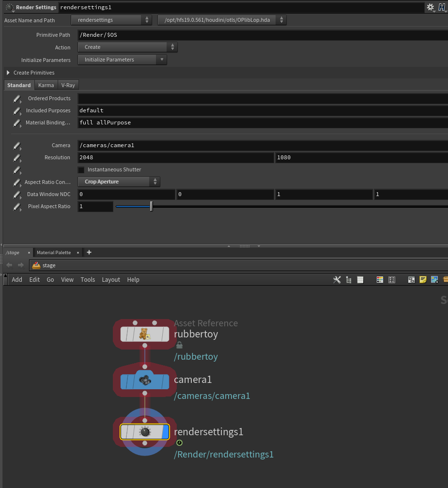Show the tree view icon in network toolbar

coord(349,280)
